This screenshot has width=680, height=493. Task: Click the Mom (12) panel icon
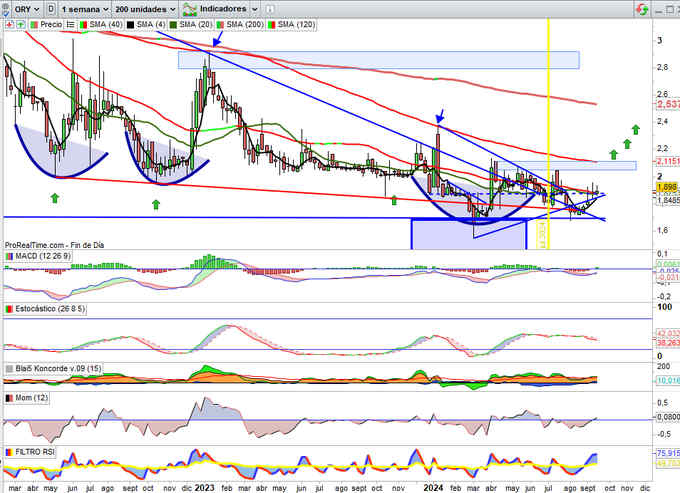click(9, 398)
